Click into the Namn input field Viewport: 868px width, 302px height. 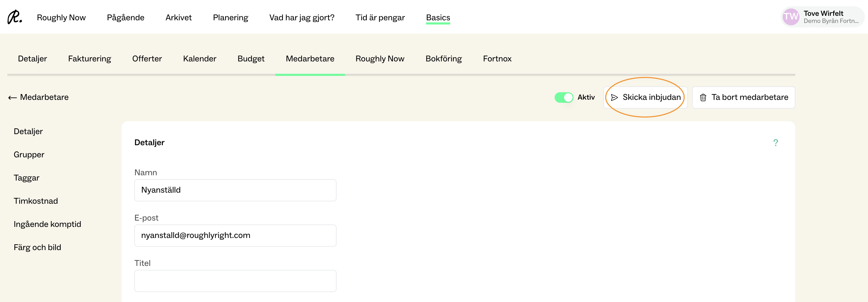coord(235,190)
